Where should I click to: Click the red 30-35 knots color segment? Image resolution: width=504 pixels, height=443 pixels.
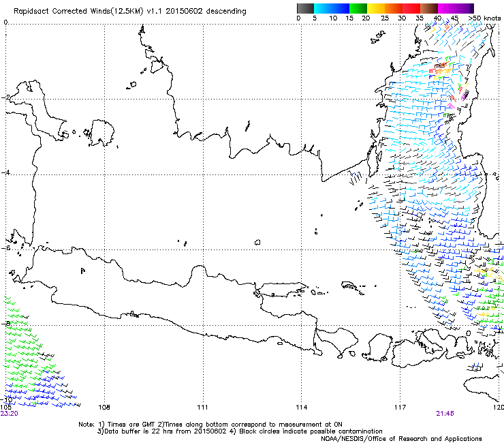click(411, 8)
